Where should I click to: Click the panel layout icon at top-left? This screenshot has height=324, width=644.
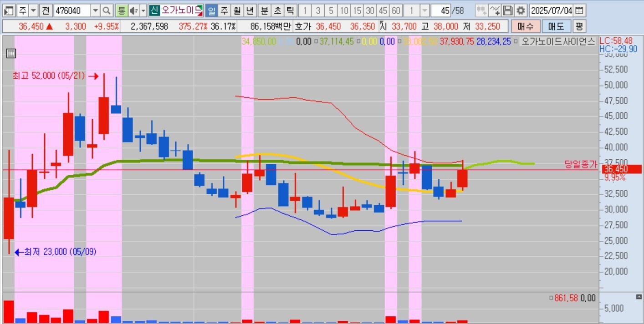[x=9, y=10]
